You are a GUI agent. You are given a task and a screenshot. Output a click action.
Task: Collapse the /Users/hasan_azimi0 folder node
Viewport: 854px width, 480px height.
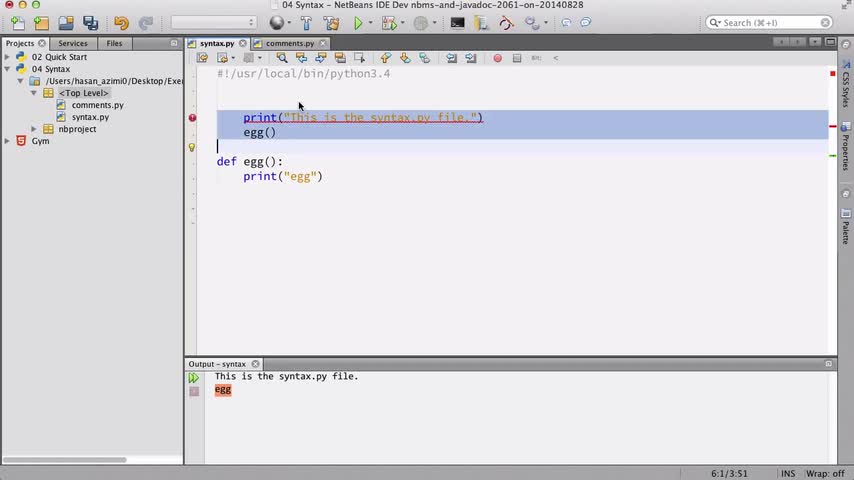(20, 81)
